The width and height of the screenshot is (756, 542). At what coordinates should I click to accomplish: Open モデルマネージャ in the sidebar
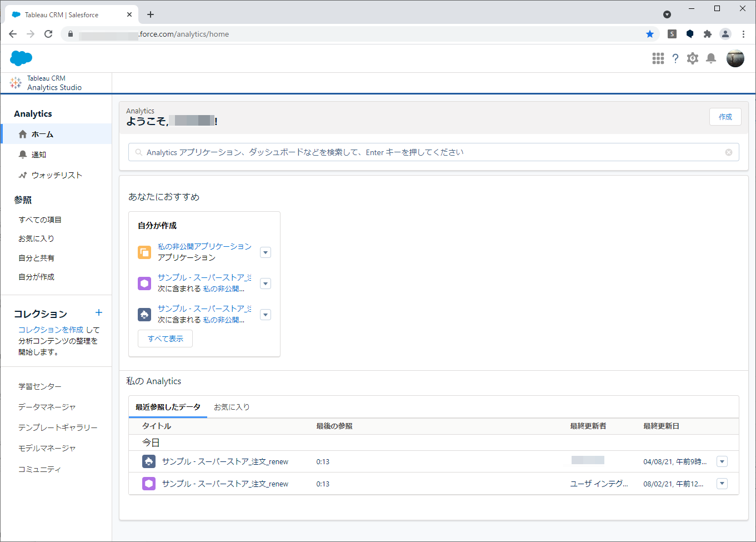click(x=47, y=448)
